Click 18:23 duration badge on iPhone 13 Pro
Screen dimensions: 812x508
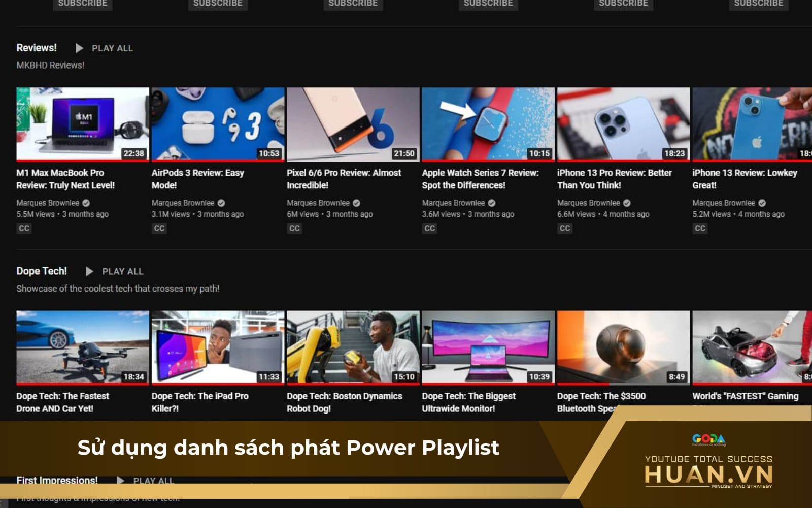coord(675,153)
